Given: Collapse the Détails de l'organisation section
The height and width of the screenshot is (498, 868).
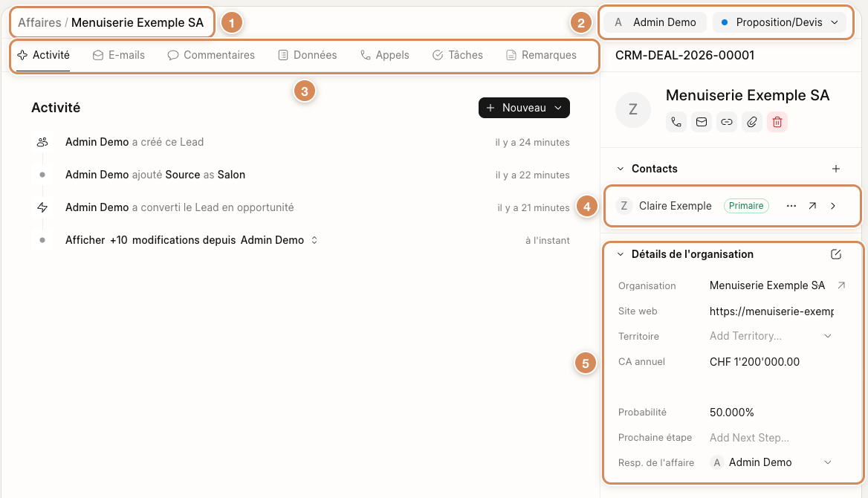Looking at the screenshot, I should pos(621,254).
